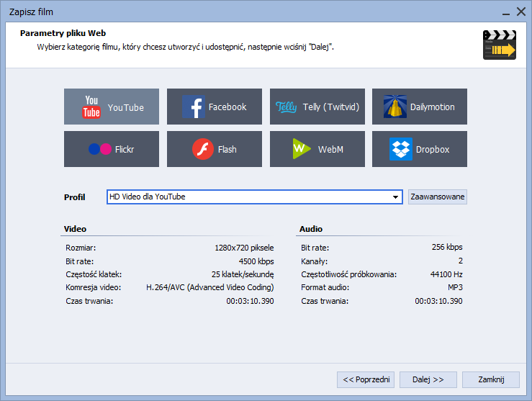Image resolution: width=532 pixels, height=401 pixels.
Task: Go back with the Poprzedni button
Action: 366,379
